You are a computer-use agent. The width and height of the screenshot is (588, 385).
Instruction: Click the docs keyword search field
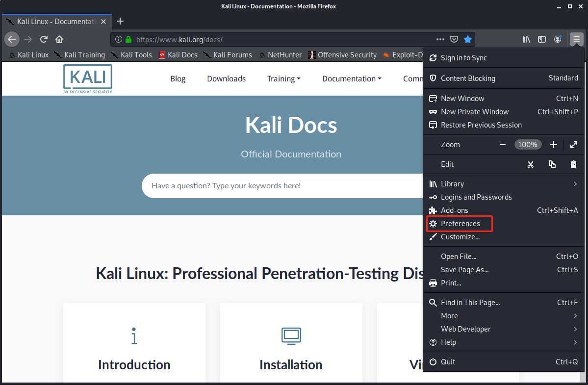click(282, 186)
